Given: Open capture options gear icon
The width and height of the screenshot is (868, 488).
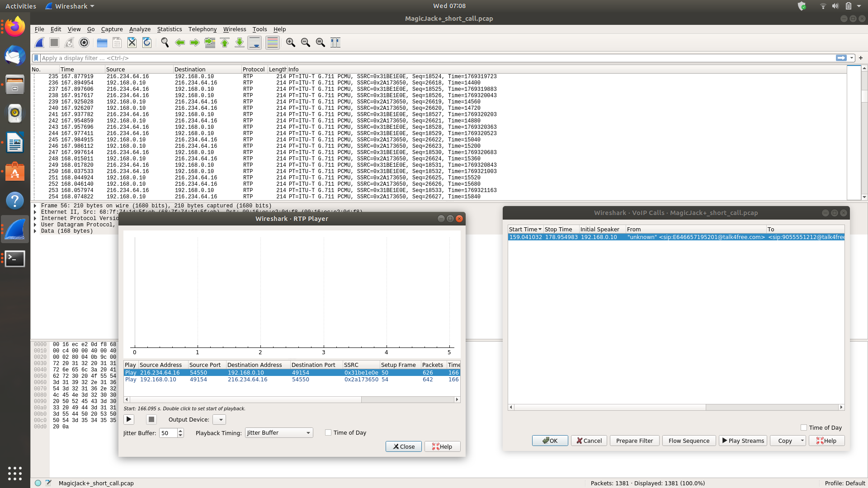Looking at the screenshot, I should tap(84, 42).
